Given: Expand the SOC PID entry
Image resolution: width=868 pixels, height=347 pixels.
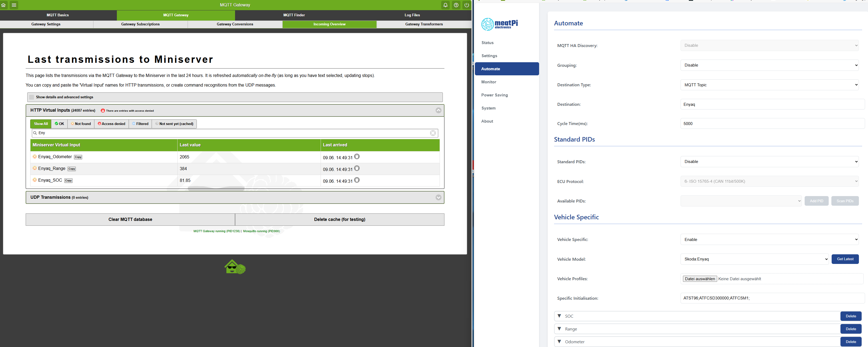Looking at the screenshot, I should [x=559, y=316].
